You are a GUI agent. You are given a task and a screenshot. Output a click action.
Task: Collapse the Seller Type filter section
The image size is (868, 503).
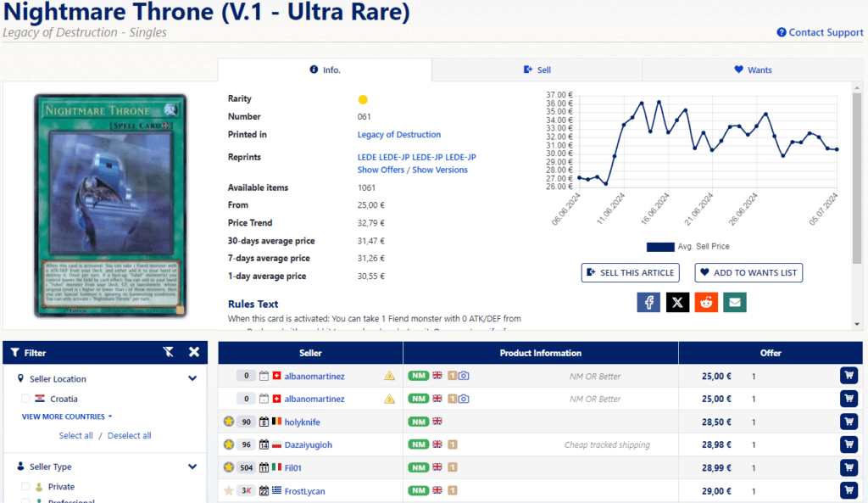(192, 467)
